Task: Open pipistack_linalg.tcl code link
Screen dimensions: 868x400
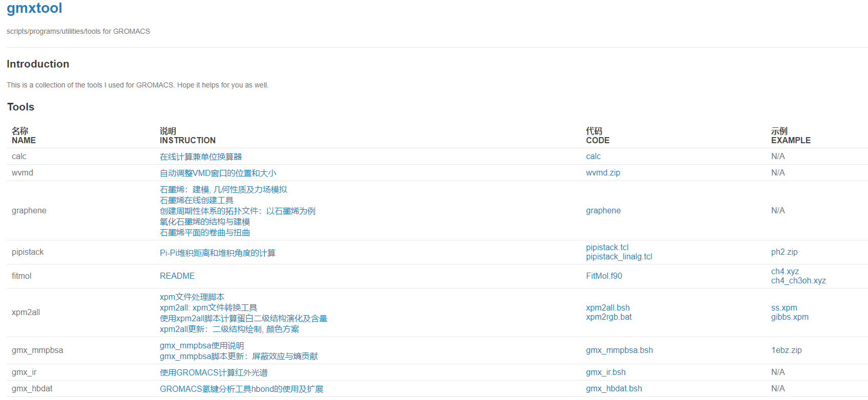Action: [619, 257]
